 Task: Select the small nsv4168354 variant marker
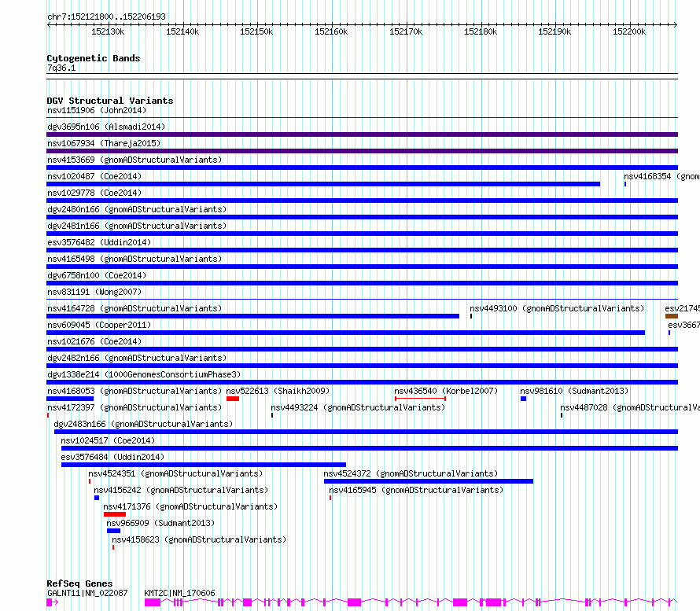625,184
